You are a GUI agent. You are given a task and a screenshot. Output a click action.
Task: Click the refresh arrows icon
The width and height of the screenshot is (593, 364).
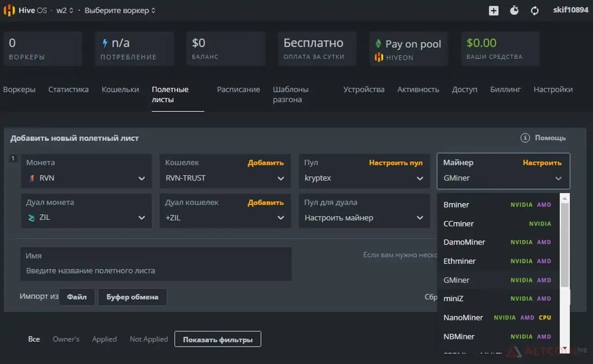tap(535, 10)
